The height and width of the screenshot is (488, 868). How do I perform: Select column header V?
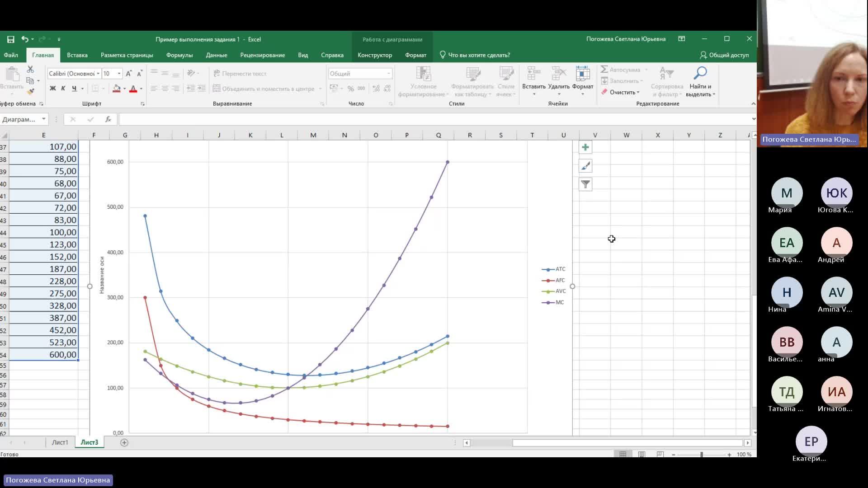(x=595, y=135)
